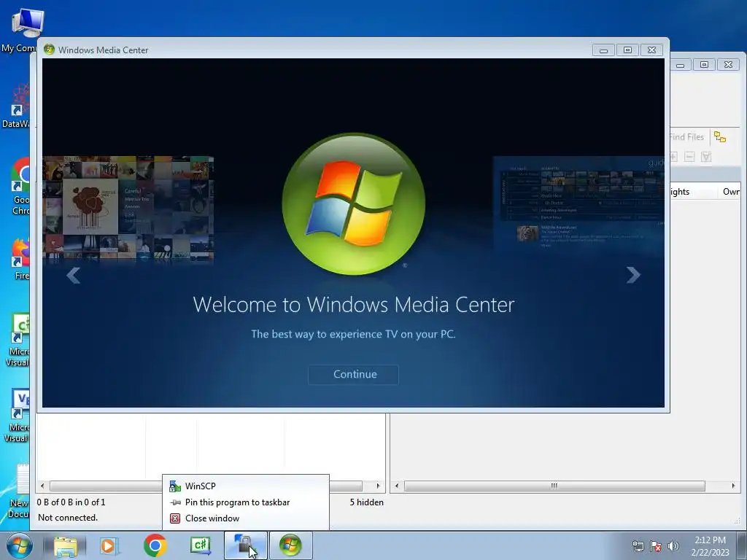747x560 pixels.
Task: Minimize the WinSCP window behind
Action: 681,65
